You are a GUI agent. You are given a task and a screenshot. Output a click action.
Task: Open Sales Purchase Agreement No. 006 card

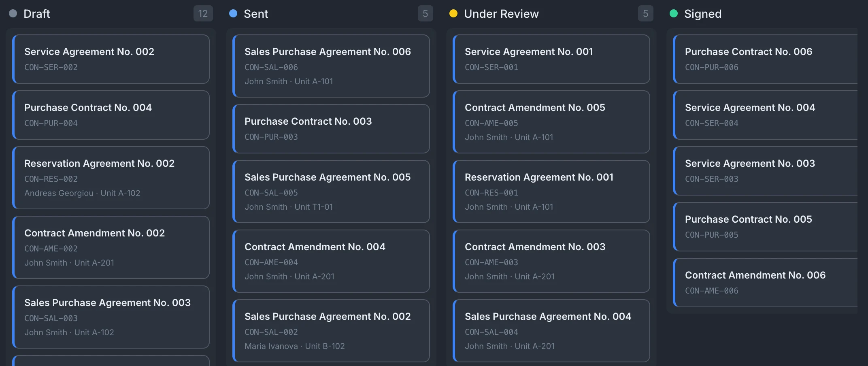pyautogui.click(x=331, y=66)
